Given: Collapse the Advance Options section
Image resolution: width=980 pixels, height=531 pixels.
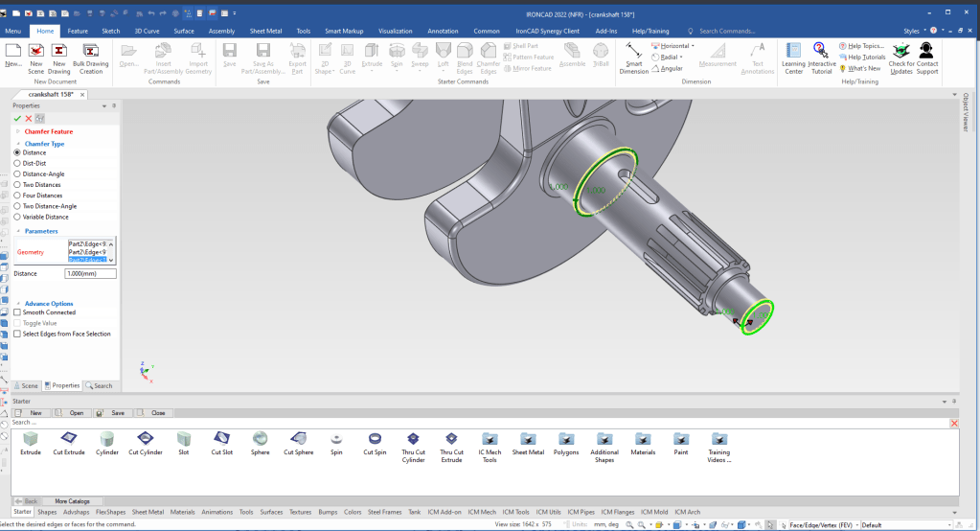Looking at the screenshot, I should coord(18,304).
